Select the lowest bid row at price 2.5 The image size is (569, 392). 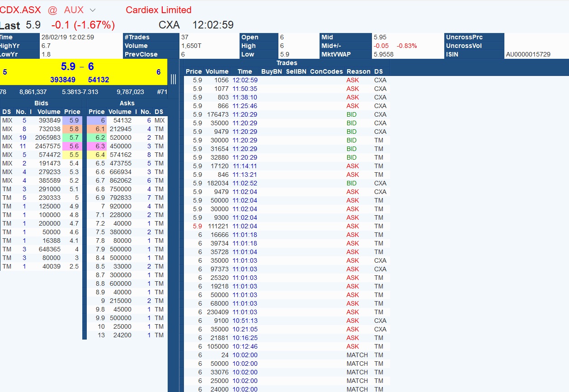tap(41, 267)
